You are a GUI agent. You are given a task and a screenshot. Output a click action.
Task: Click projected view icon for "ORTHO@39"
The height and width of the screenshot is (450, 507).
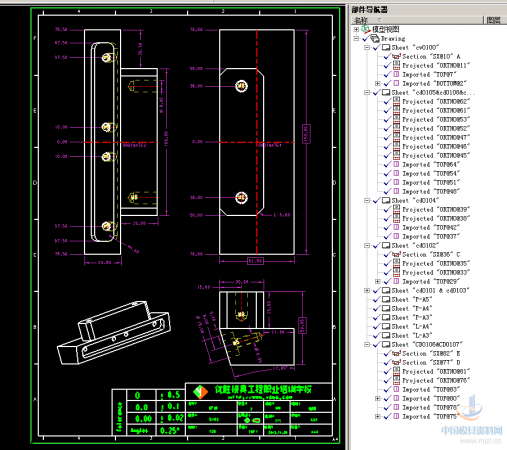396,209
